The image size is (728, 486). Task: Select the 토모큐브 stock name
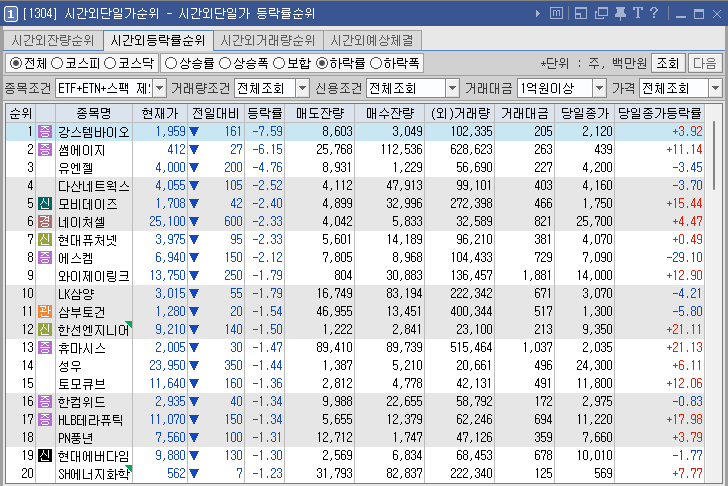81,384
